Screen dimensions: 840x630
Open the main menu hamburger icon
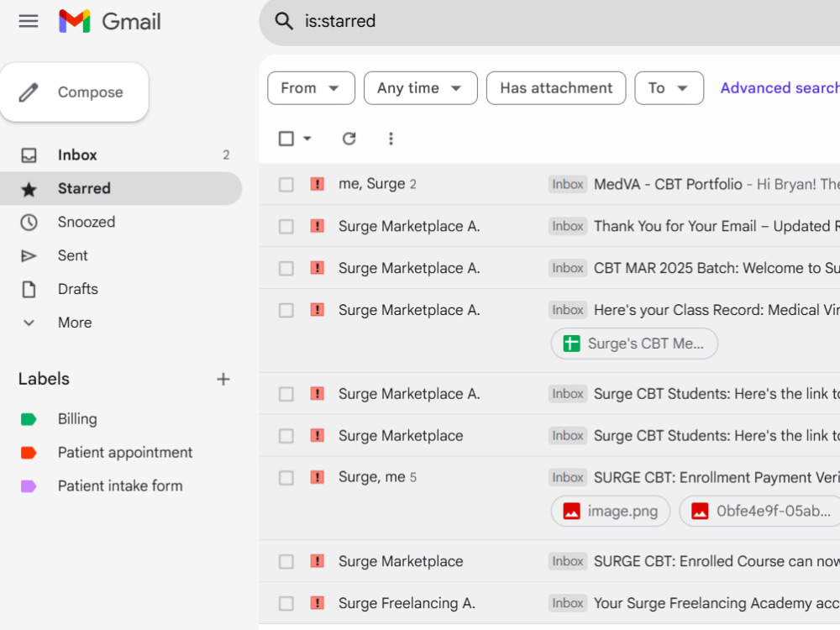29,22
